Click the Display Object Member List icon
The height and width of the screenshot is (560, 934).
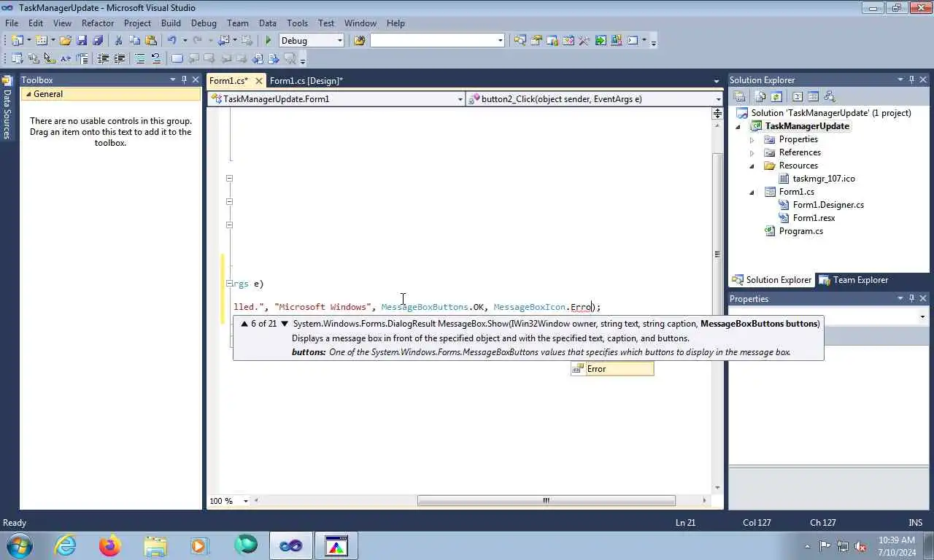(x=17, y=59)
